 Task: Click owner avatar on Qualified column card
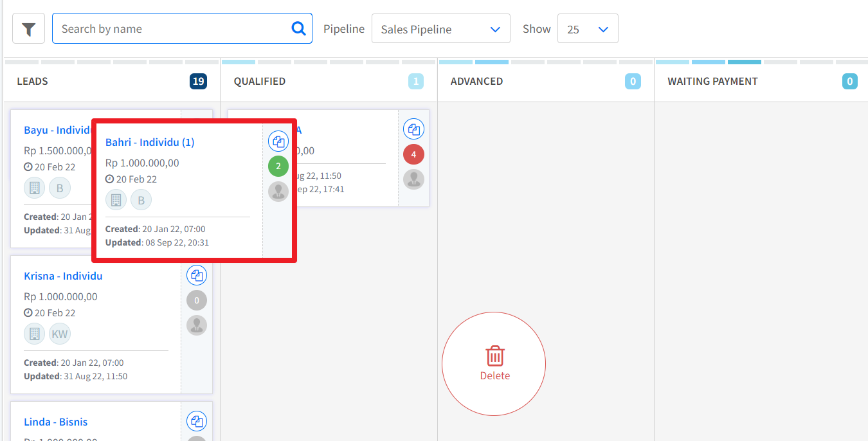click(x=413, y=179)
